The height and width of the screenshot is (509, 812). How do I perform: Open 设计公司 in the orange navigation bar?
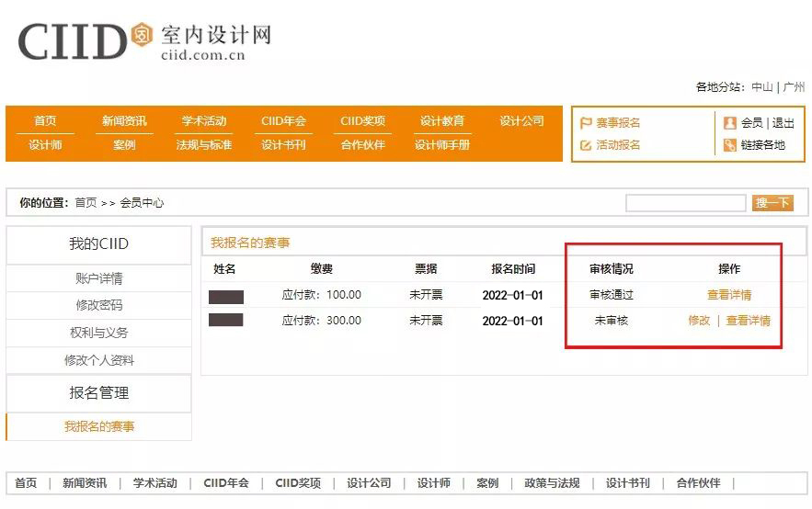coord(521,121)
